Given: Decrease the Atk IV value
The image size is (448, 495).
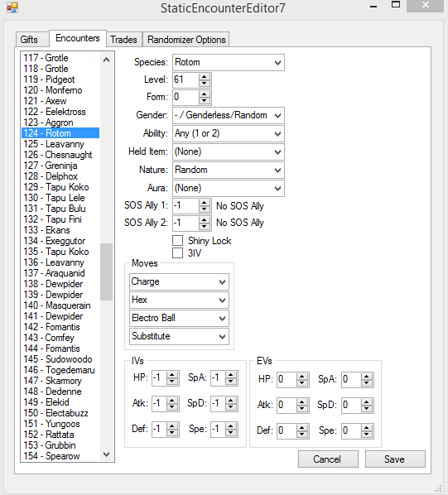Looking at the screenshot, I should pos(172,407).
